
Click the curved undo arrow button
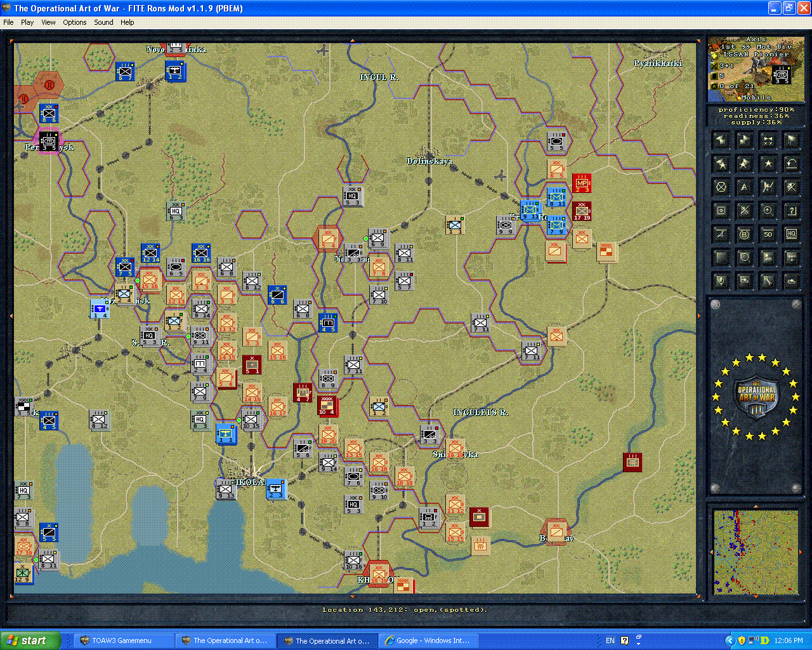click(x=791, y=164)
